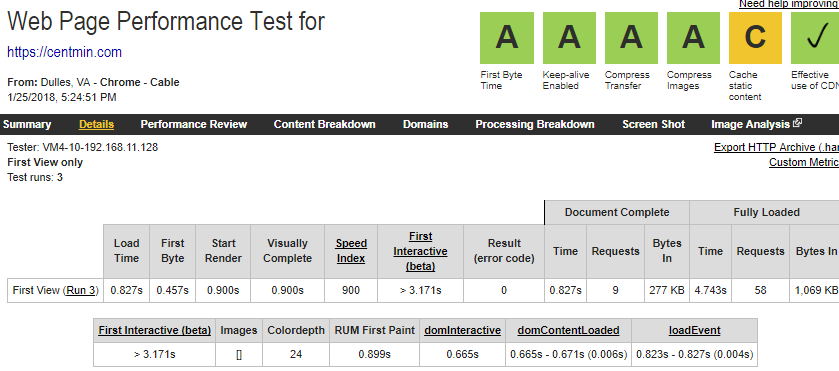
Task: Click the domContentLoaded header link
Action: [568, 331]
